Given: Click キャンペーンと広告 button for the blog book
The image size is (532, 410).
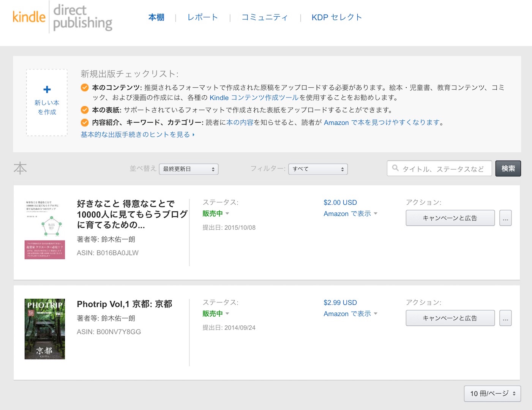Looking at the screenshot, I should (450, 218).
